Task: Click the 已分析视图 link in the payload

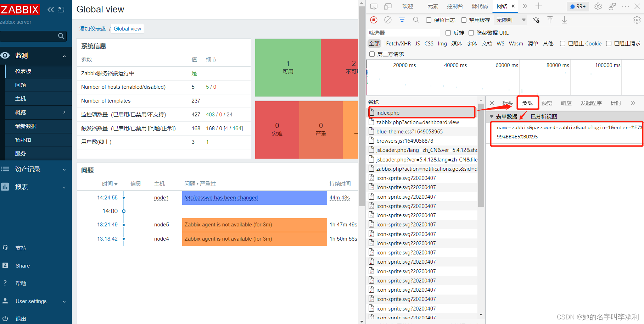Action: 544,116
